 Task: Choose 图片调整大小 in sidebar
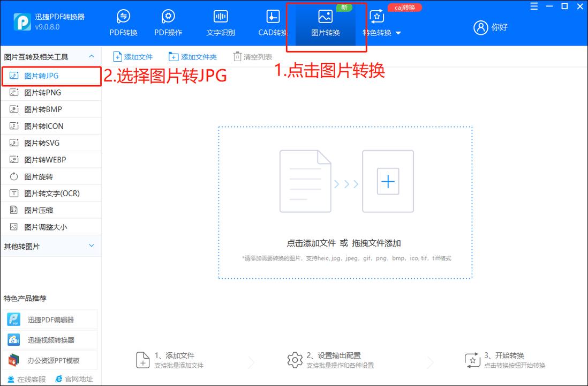tap(51, 227)
